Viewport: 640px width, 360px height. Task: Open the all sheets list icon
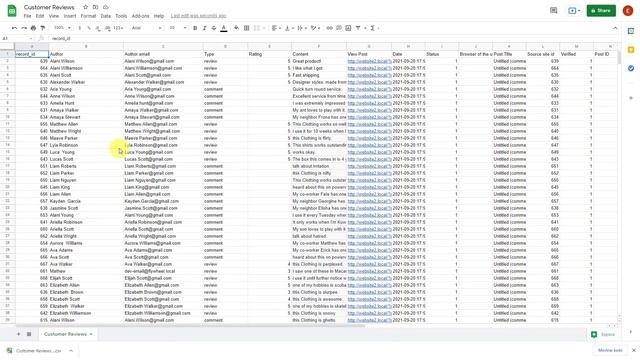pyautogui.click(x=29, y=334)
